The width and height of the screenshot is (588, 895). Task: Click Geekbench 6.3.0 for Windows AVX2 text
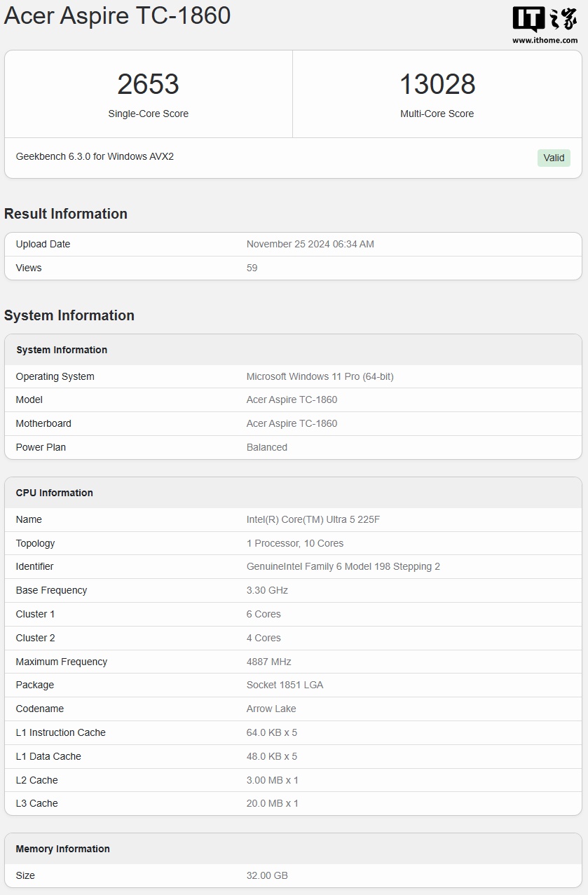(95, 156)
